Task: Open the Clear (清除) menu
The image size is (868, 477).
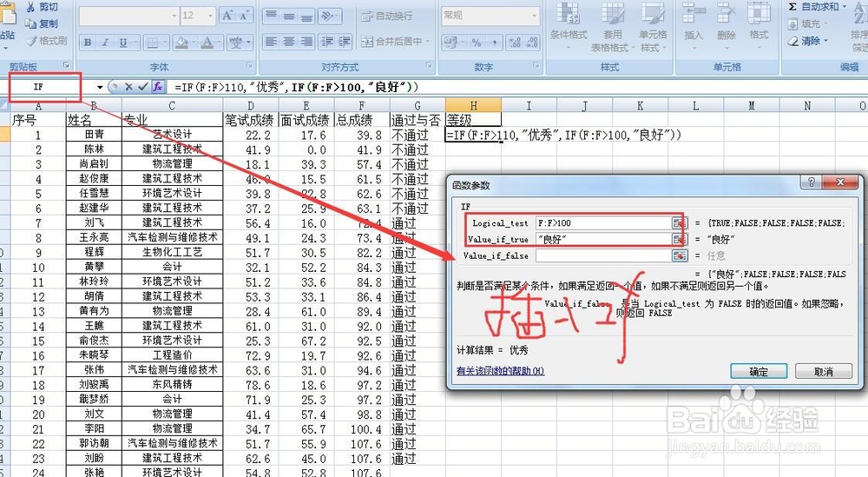Action: tap(808, 41)
